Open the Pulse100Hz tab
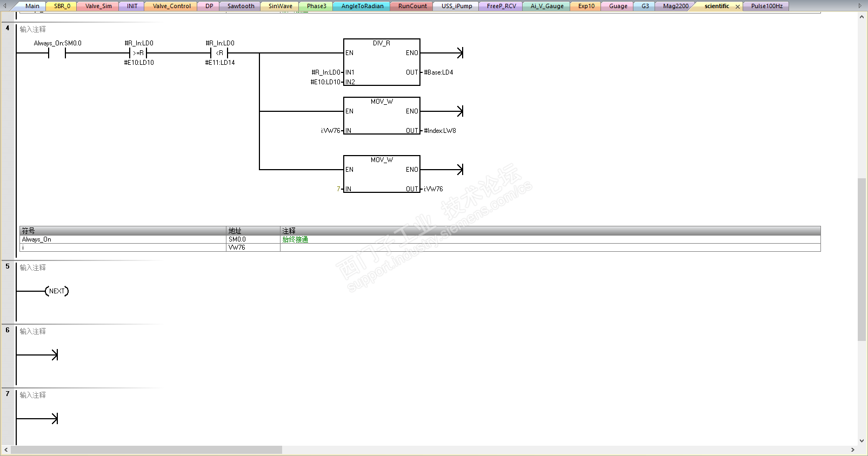868x456 pixels. (x=766, y=6)
